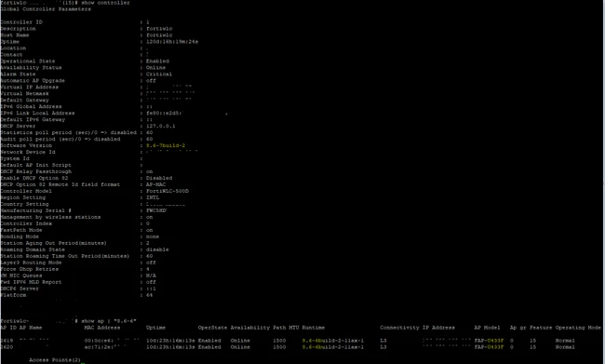Click 'DHCP Relay Passthrough' label
Viewport: 605px width, 364px height.
point(36,171)
